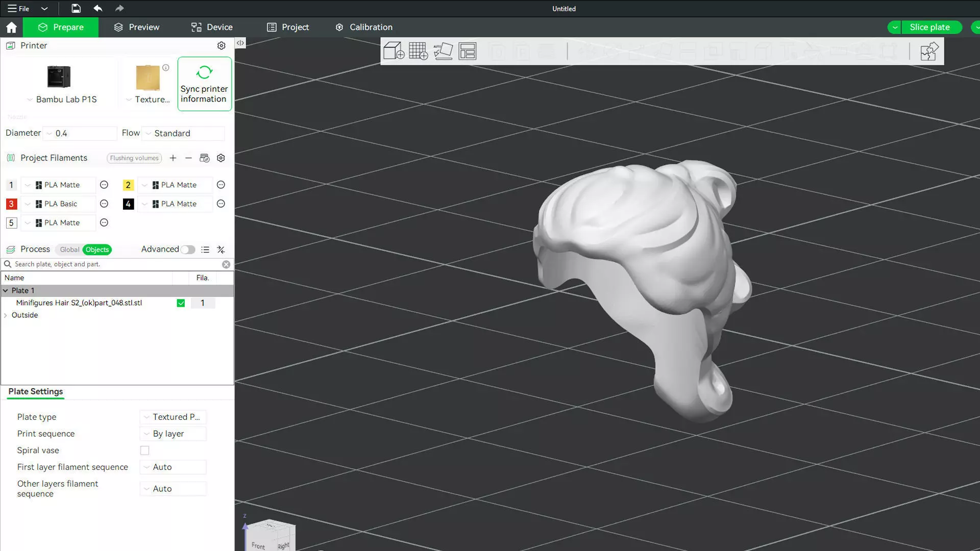The width and height of the screenshot is (980, 551).
Task: Click the Add cube model icon
Action: tap(394, 51)
